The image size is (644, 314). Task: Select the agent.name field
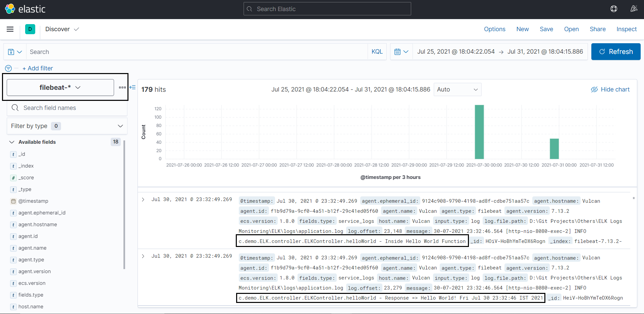33,248
